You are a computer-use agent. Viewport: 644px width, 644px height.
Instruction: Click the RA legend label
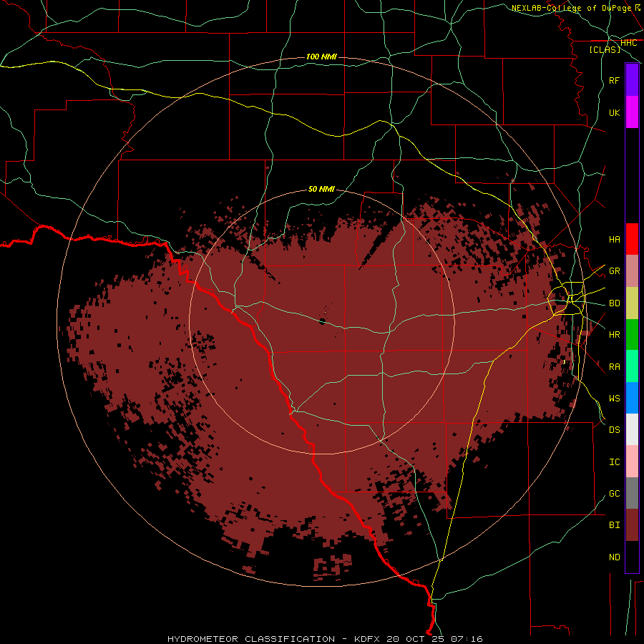click(x=614, y=367)
